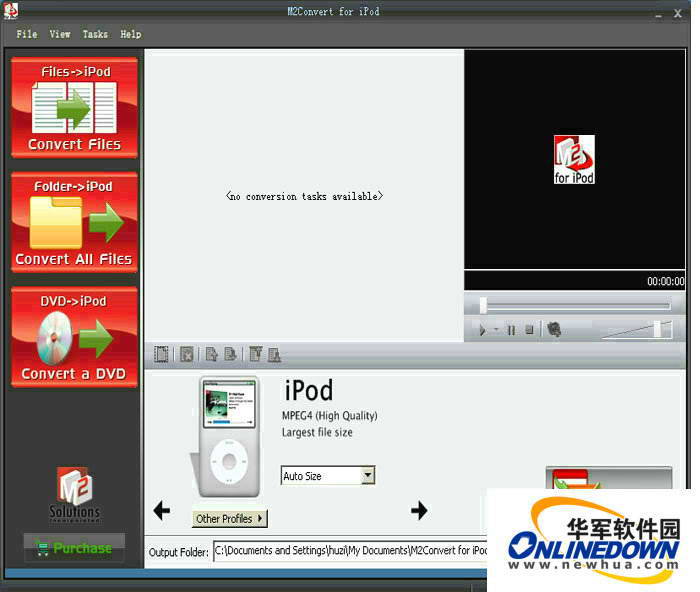Click the DVD->iPod Convert a DVD button

tap(74, 337)
